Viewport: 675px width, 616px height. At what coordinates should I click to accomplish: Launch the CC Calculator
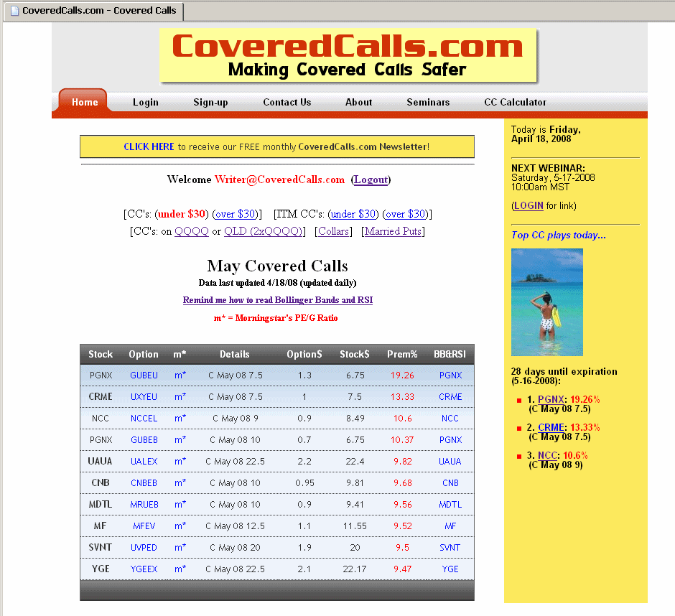516,102
